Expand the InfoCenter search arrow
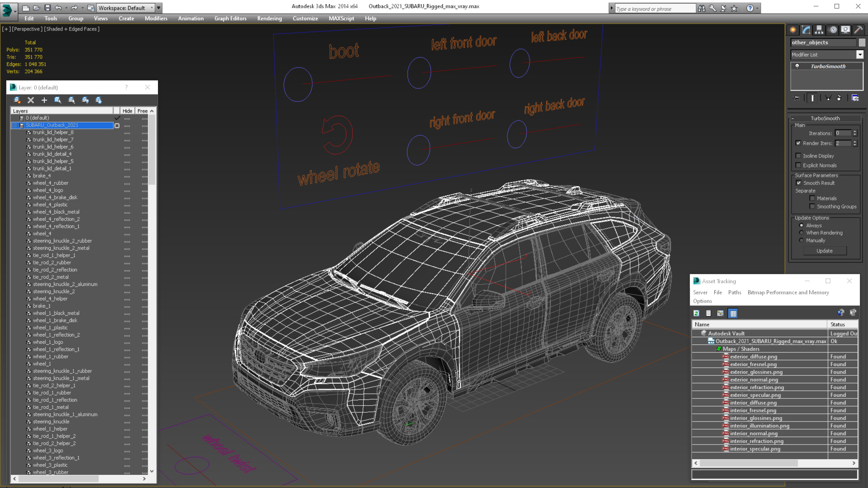The height and width of the screenshot is (488, 868). pos(612,8)
